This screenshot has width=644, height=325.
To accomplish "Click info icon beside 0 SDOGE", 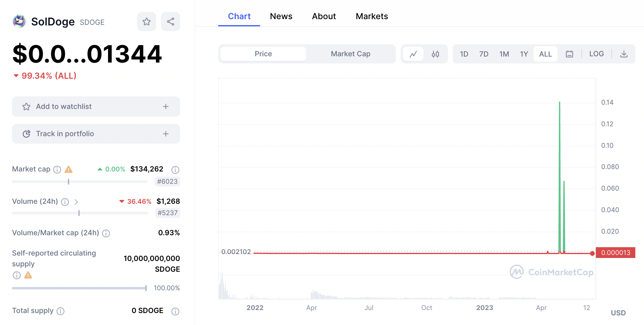I will (175, 311).
